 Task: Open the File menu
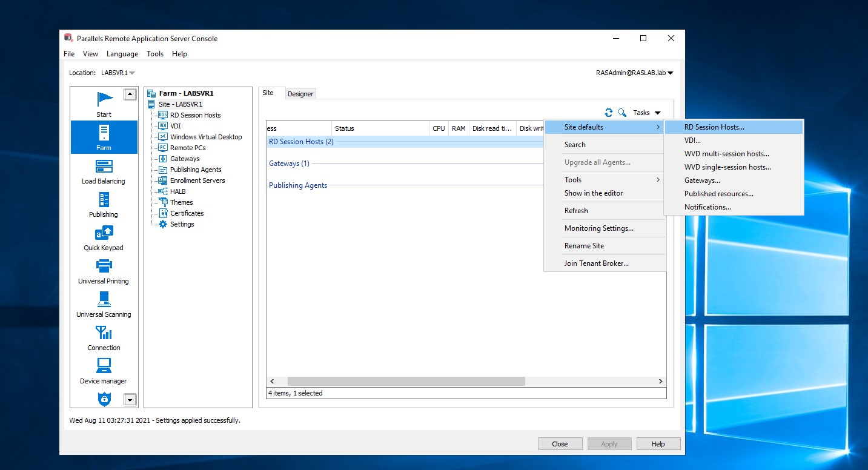69,54
